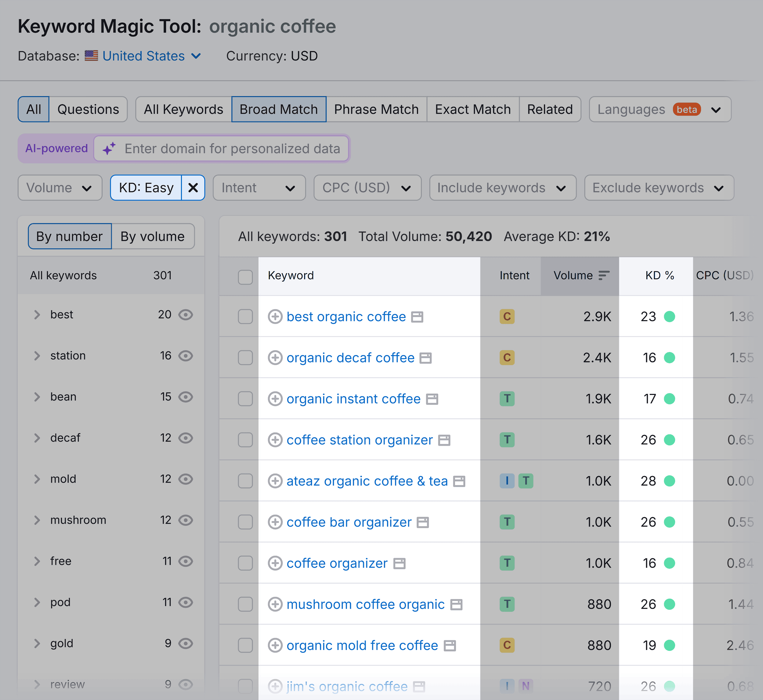763x700 pixels.
Task: Open the mushroom coffee organic keyword link
Action: pos(365,604)
